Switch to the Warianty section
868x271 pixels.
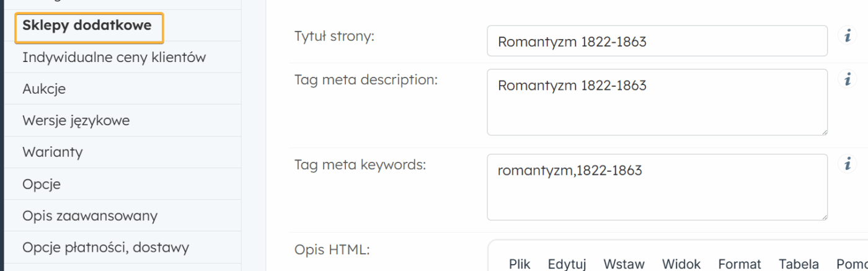(x=52, y=153)
